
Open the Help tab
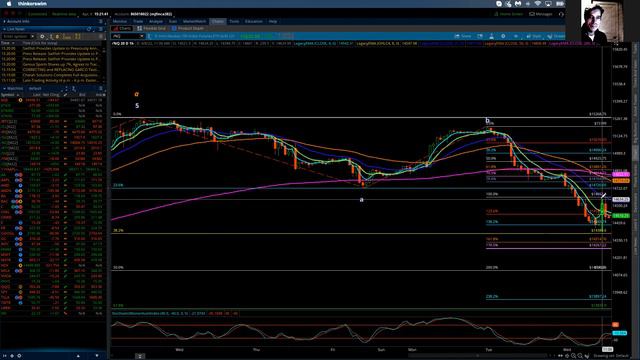pyautogui.click(x=273, y=21)
